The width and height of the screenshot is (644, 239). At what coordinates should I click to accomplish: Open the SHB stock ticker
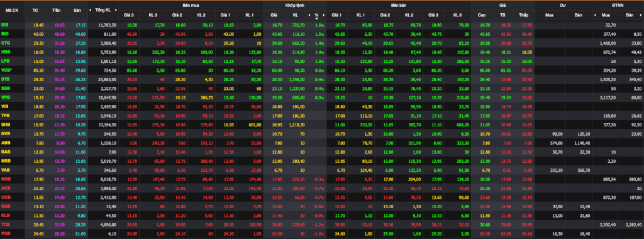point(5,125)
